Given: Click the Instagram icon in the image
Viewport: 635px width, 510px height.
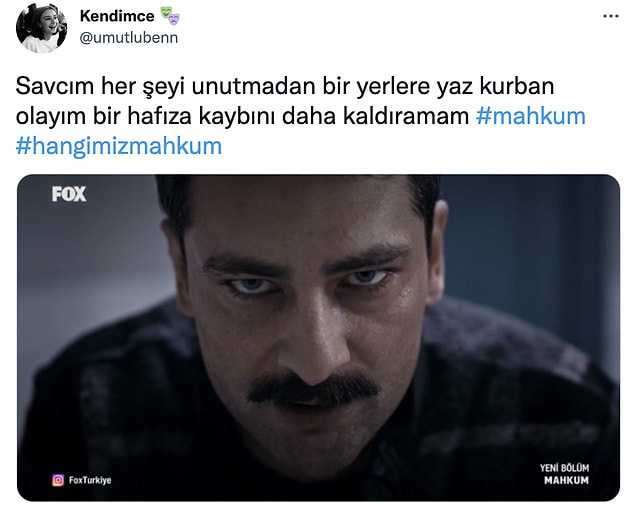Looking at the screenshot, I should click(x=58, y=480).
